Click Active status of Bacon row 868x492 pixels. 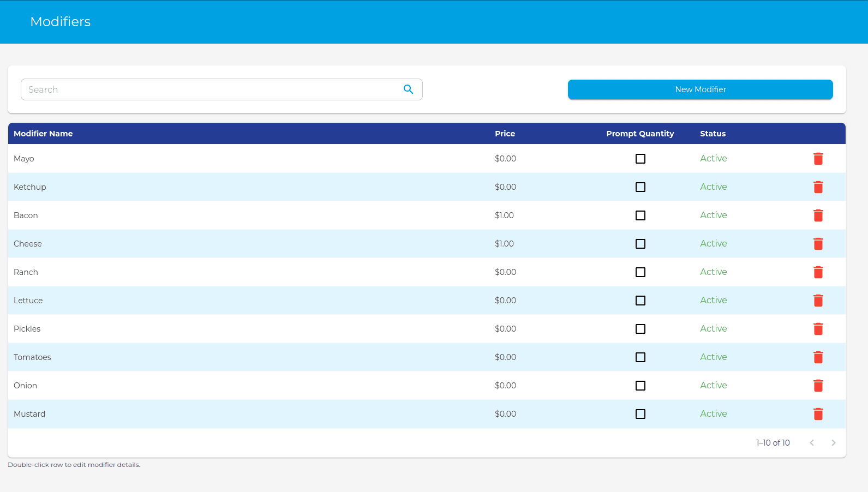click(x=713, y=215)
